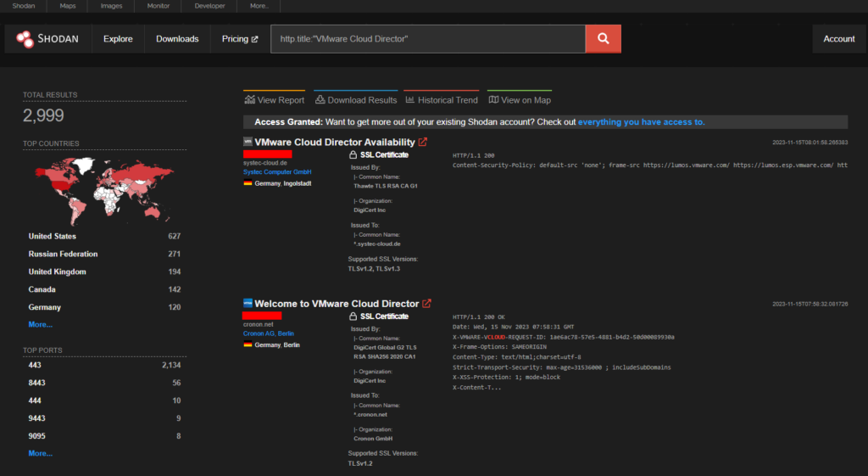
Task: Click the Ingolstadt city link
Action: (298, 183)
